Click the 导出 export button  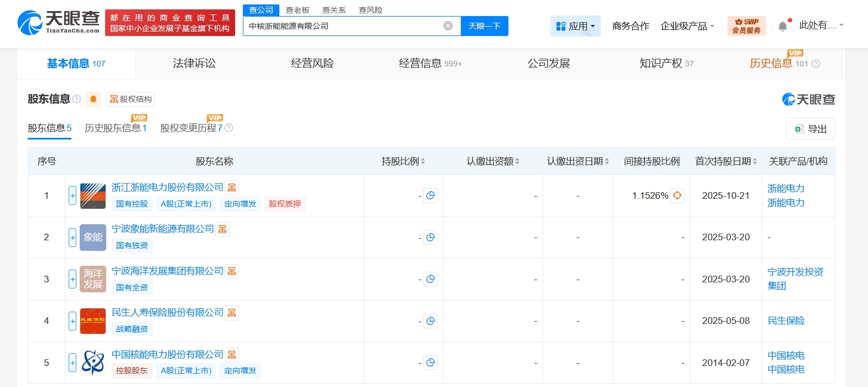click(810, 129)
